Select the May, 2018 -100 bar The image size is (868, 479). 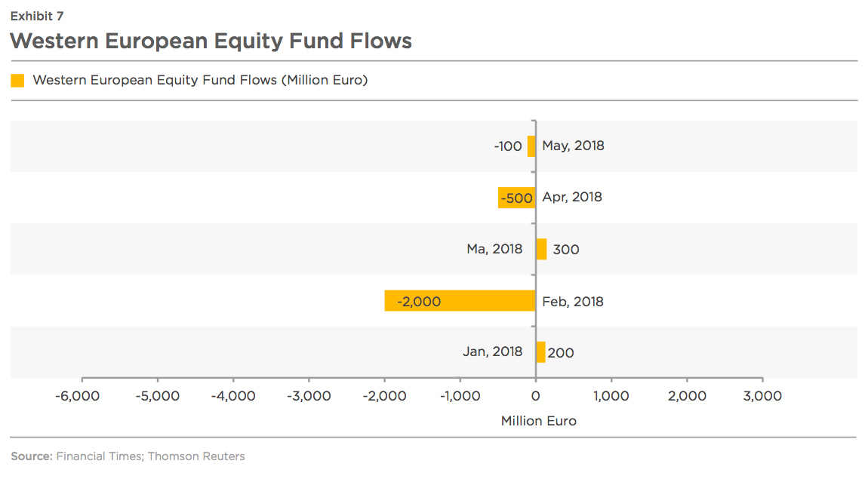532,146
